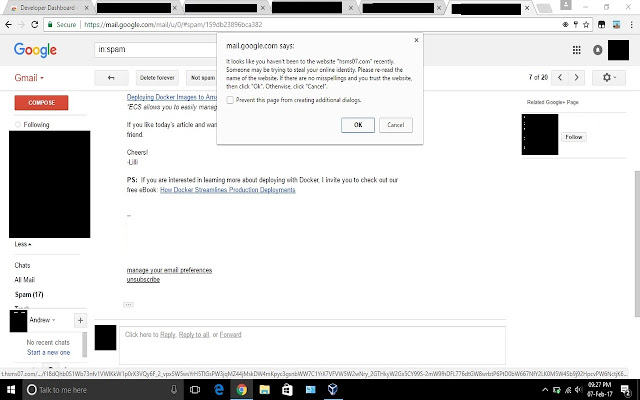
Task: Launch Microsoft Edge from taskbar
Action: [219, 390]
